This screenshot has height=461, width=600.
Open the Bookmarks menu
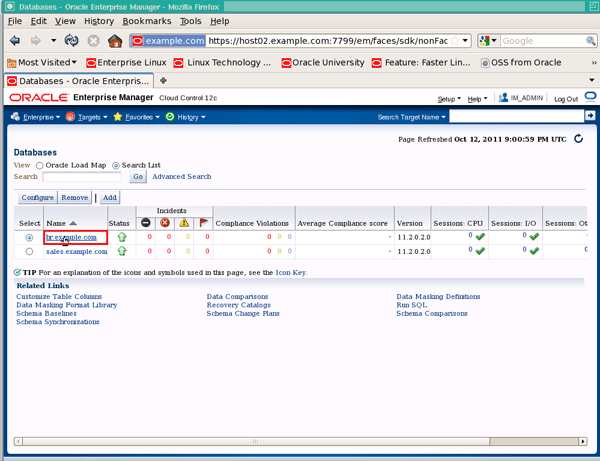[147, 21]
